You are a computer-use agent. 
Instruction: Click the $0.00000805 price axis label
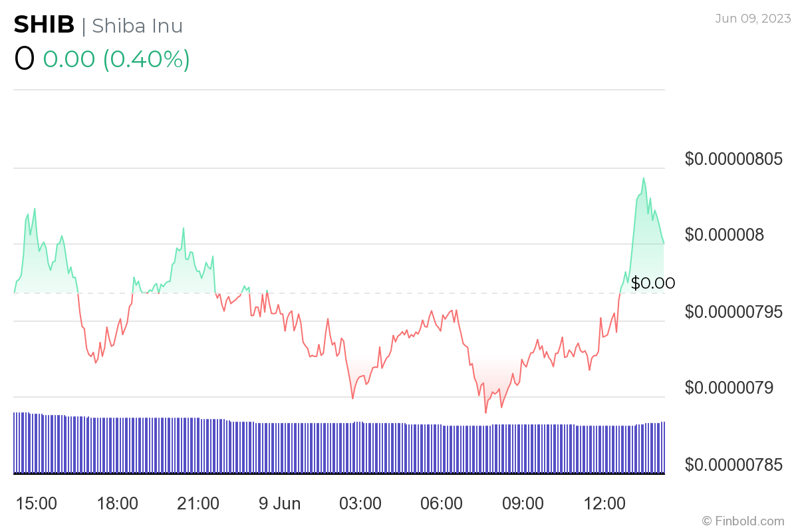click(x=733, y=159)
